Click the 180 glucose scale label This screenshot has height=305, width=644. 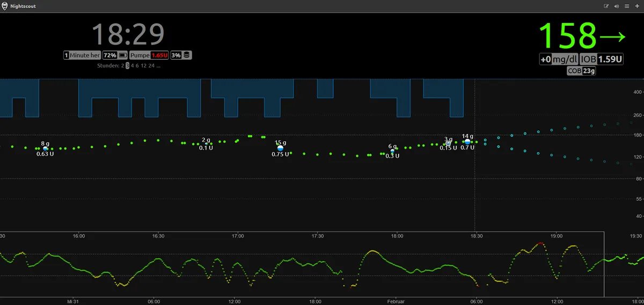pyautogui.click(x=638, y=135)
